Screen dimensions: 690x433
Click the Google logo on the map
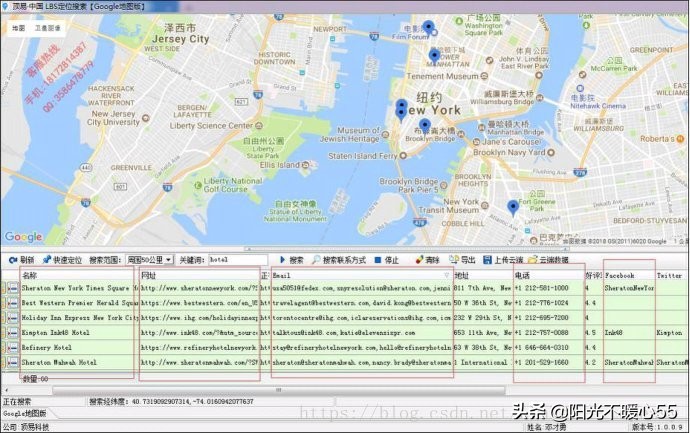pyautogui.click(x=24, y=237)
